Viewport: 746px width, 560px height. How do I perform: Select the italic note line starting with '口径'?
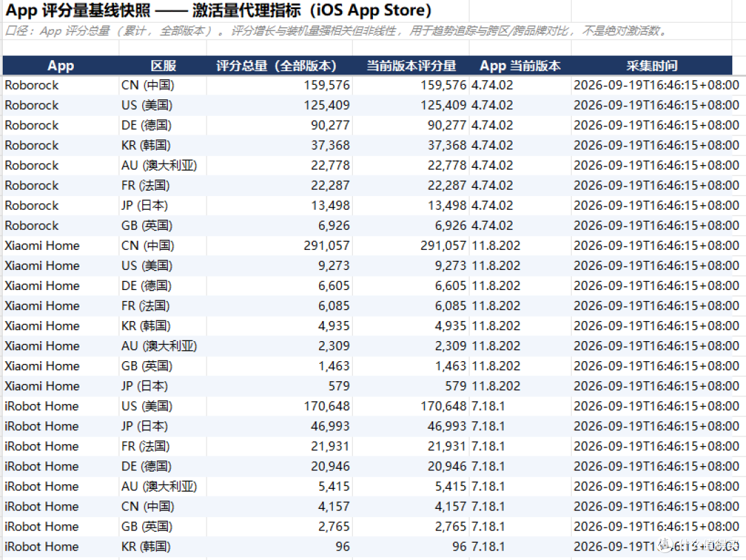pos(336,31)
